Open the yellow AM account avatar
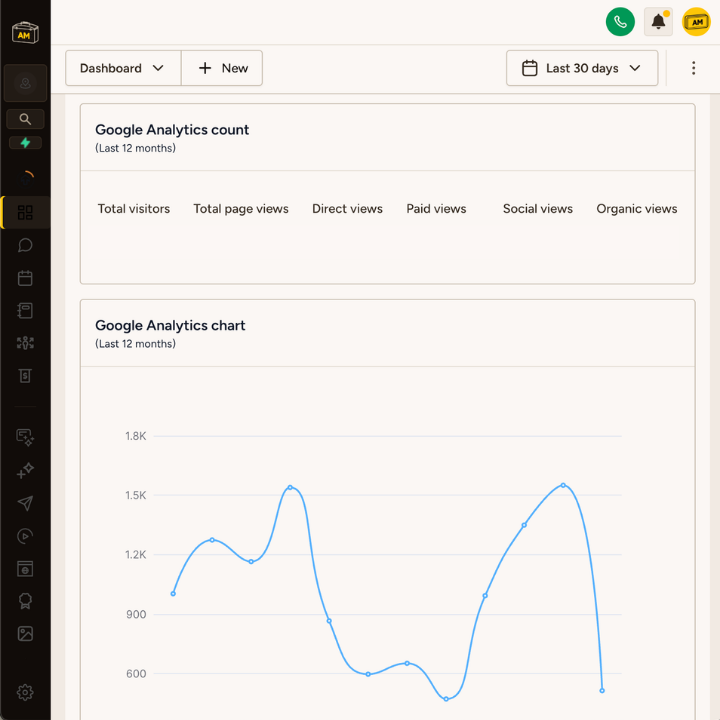The image size is (720, 720). tap(696, 22)
